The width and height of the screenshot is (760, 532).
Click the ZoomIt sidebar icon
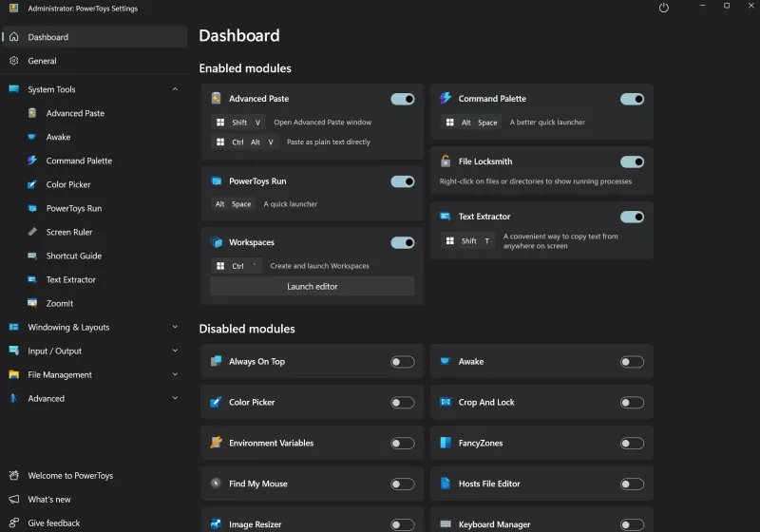tap(32, 303)
